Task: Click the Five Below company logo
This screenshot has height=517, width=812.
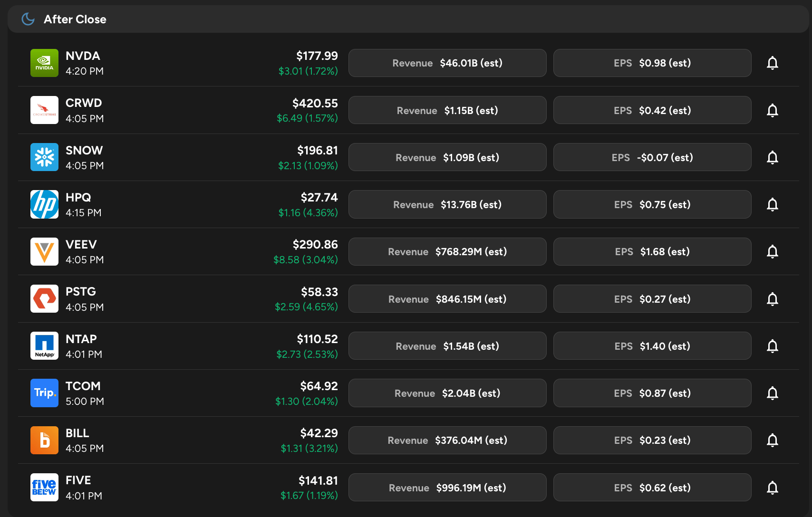Action: pos(44,488)
